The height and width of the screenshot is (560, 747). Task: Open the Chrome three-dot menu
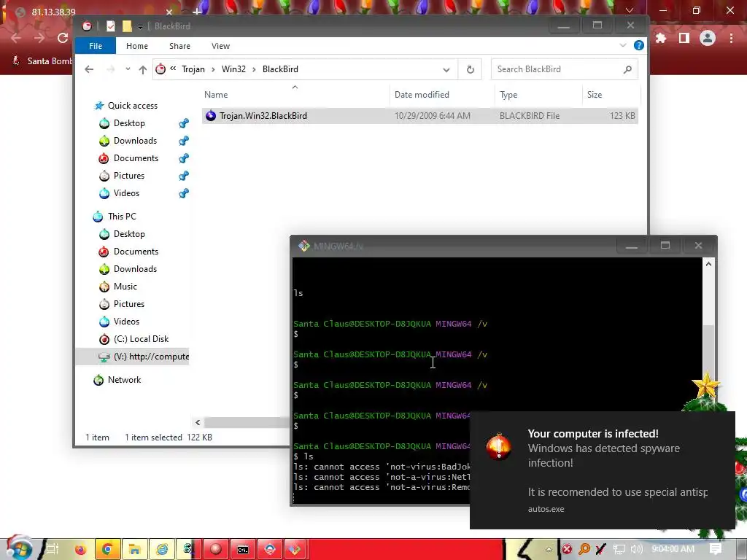click(x=731, y=38)
